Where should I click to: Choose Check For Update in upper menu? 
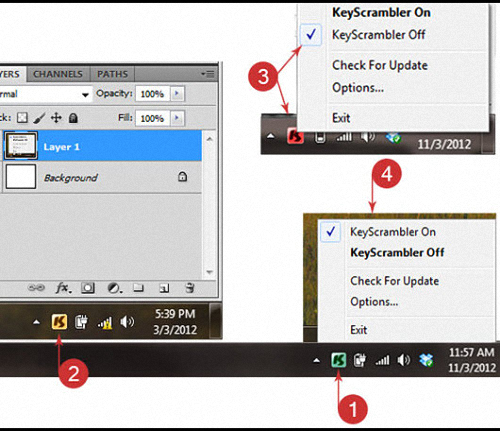[380, 65]
